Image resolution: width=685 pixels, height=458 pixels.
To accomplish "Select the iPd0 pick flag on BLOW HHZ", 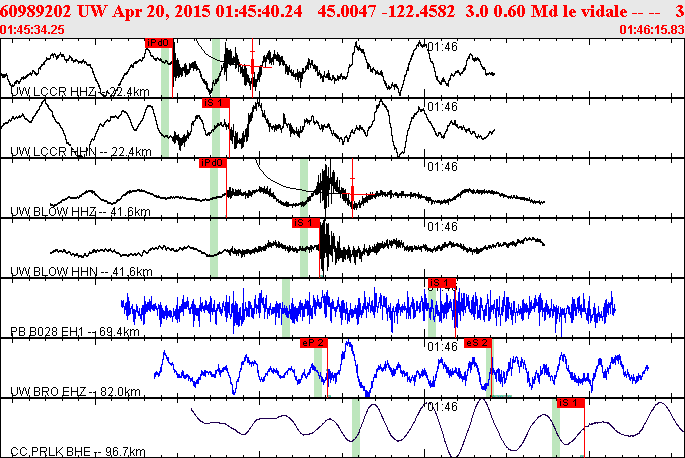I will (213, 163).
